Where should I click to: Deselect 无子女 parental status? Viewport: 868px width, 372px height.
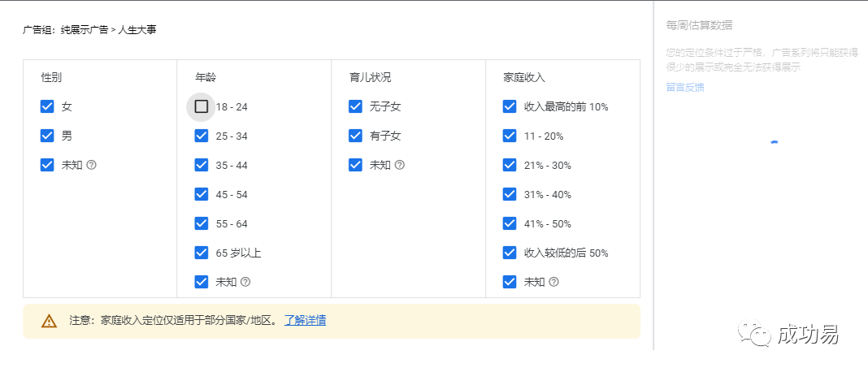(x=355, y=106)
